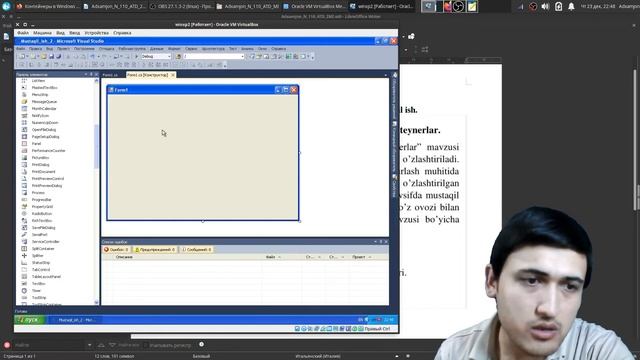Image resolution: width=640 pixels, height=360 pixels.
Task: Toggle the Errors filter in Error List
Action: click(116, 249)
